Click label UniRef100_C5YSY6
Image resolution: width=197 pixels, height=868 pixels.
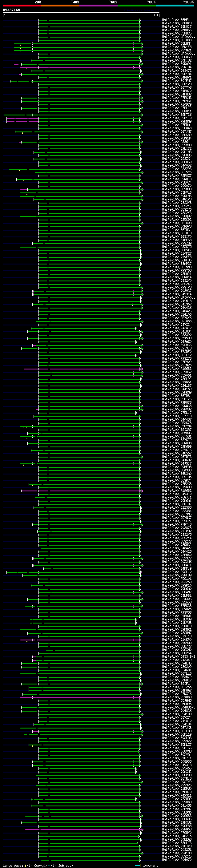click(x=177, y=318)
